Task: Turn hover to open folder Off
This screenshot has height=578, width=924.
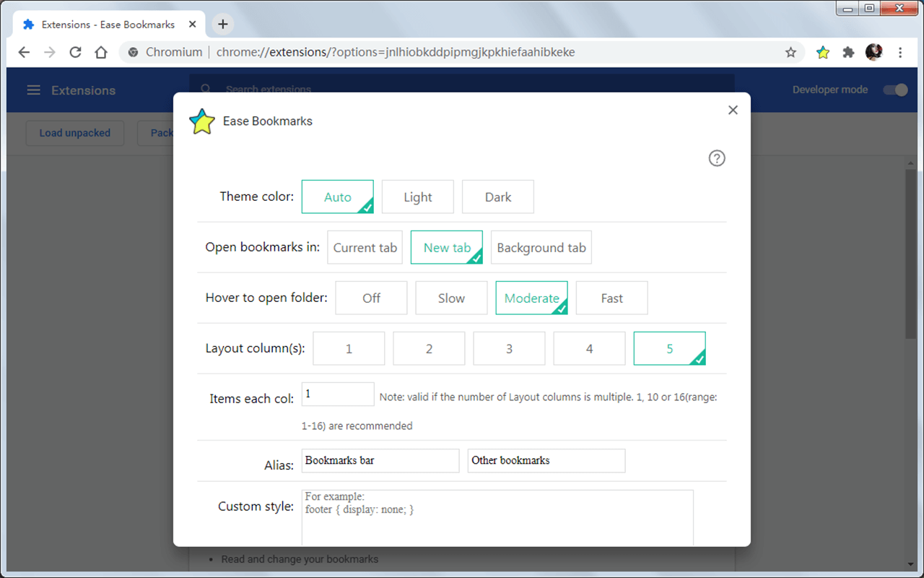Action: tap(372, 298)
